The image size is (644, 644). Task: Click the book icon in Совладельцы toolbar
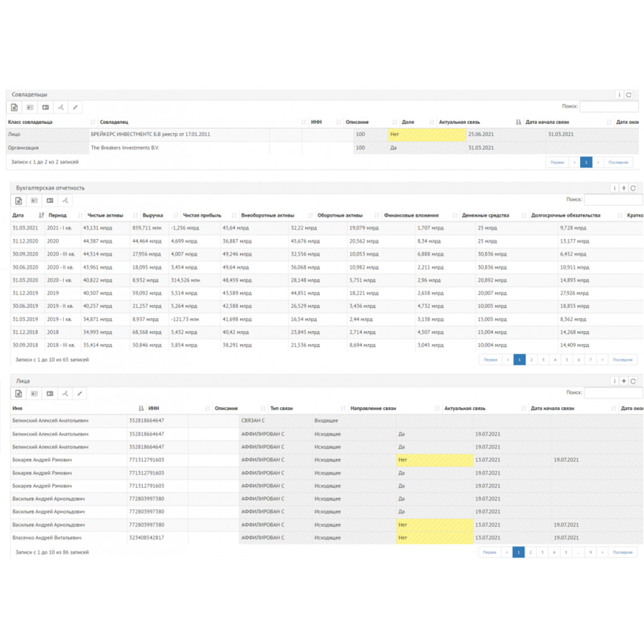tap(46, 107)
